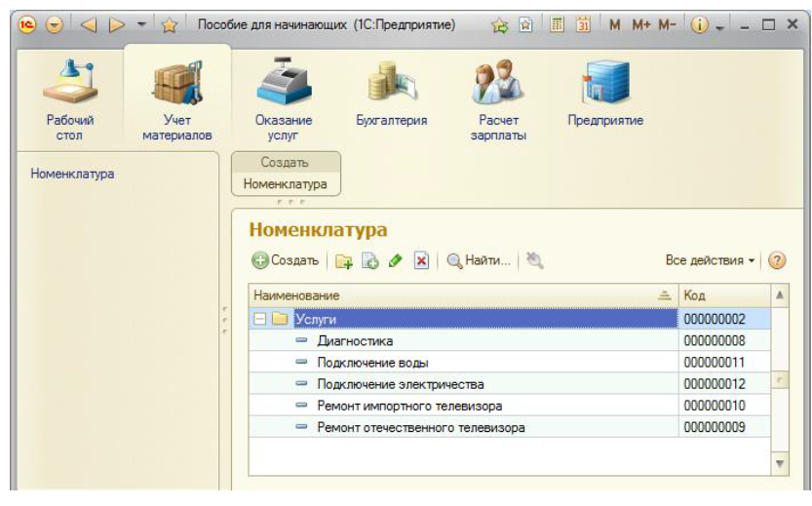812x506 pixels.
Task: Open the 1C main menu logo icon
Action: (x=27, y=24)
